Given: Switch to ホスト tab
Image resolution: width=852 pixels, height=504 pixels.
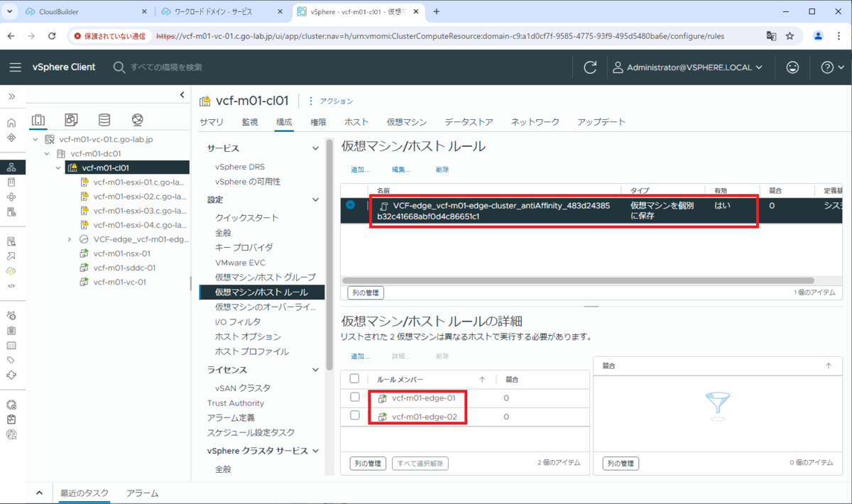Looking at the screenshot, I should point(356,122).
